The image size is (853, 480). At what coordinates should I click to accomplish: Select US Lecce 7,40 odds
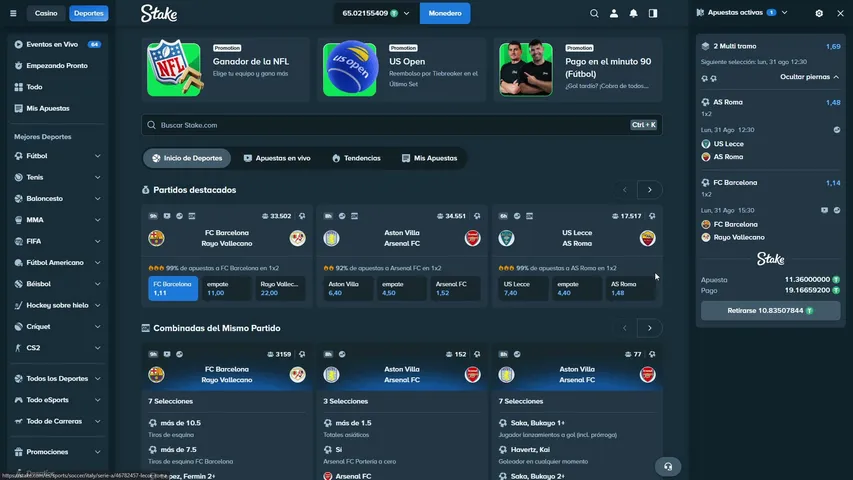pyautogui.click(x=523, y=288)
